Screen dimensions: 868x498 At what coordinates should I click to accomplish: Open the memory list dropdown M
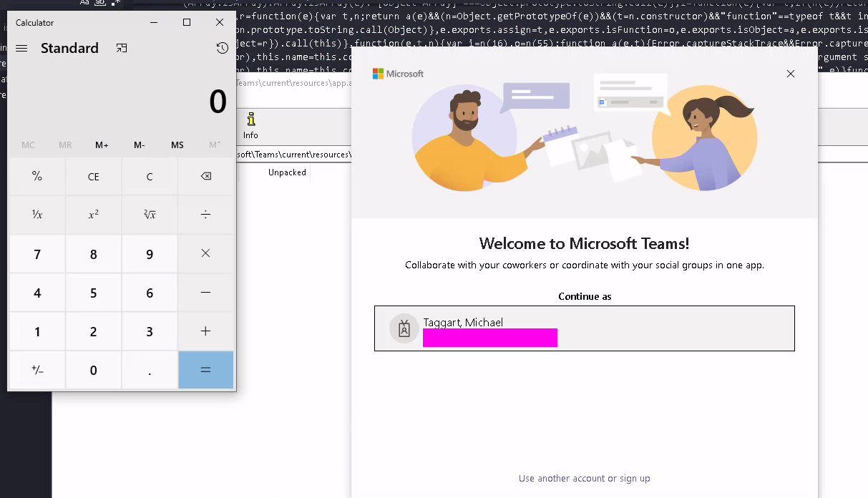(215, 145)
